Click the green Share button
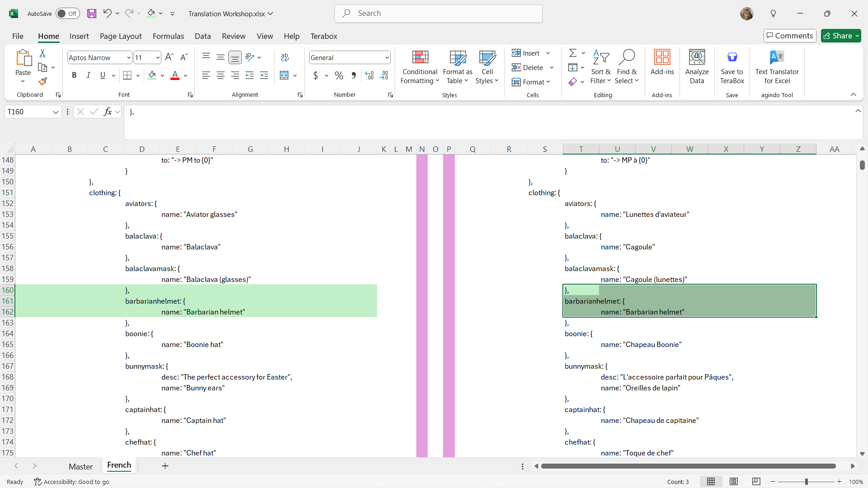The height and width of the screenshot is (488, 868). (840, 36)
